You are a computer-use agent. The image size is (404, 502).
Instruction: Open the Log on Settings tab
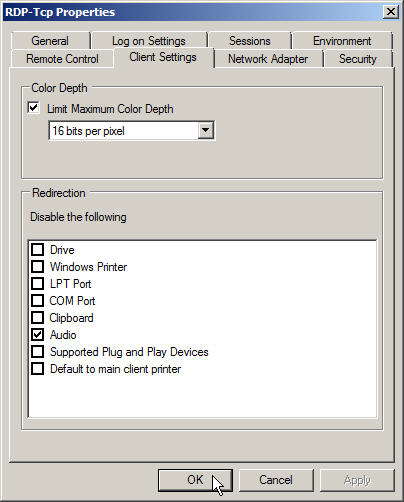click(149, 41)
